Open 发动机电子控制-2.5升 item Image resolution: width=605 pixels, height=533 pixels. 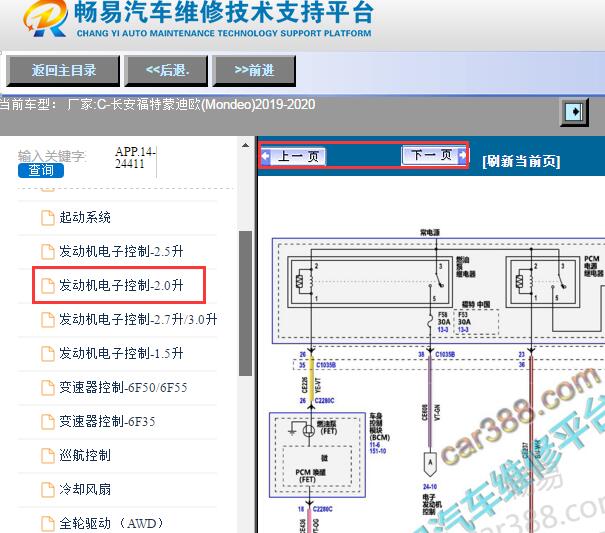(x=121, y=251)
